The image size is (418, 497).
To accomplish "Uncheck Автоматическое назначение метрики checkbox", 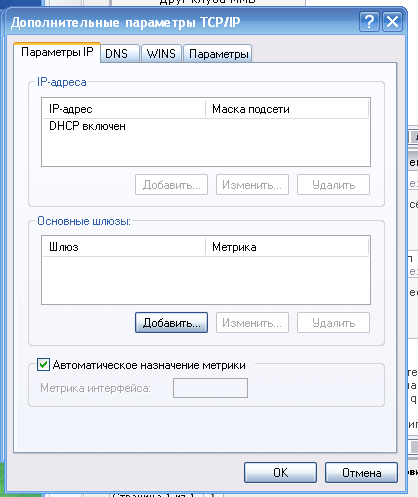I will coord(44,365).
